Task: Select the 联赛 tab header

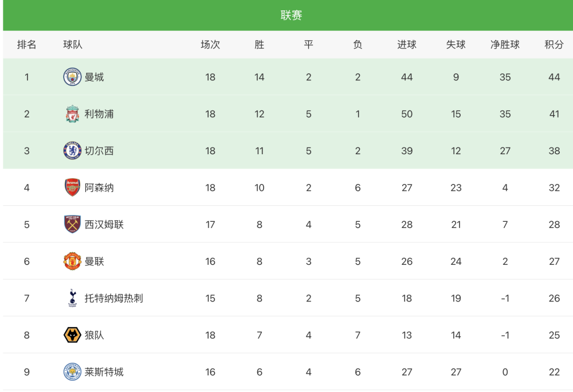Action: [291, 15]
